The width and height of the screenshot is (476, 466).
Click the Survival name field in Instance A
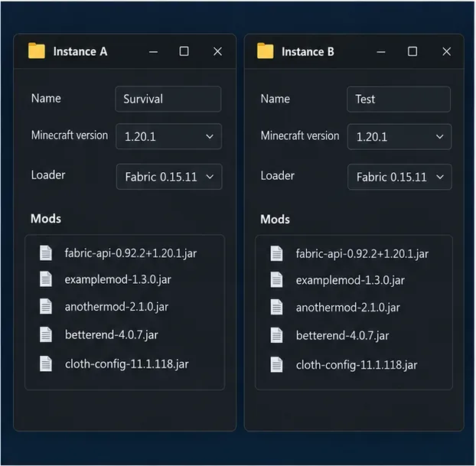click(168, 99)
